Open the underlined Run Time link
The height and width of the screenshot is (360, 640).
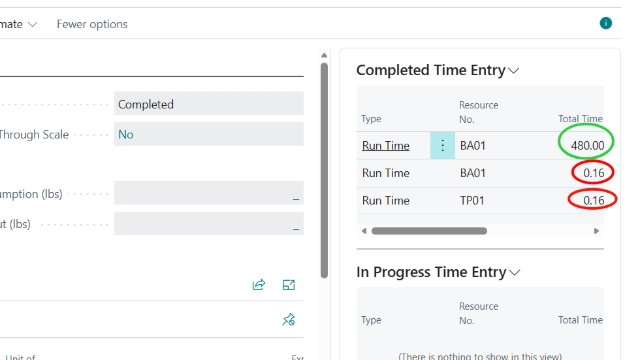(386, 146)
